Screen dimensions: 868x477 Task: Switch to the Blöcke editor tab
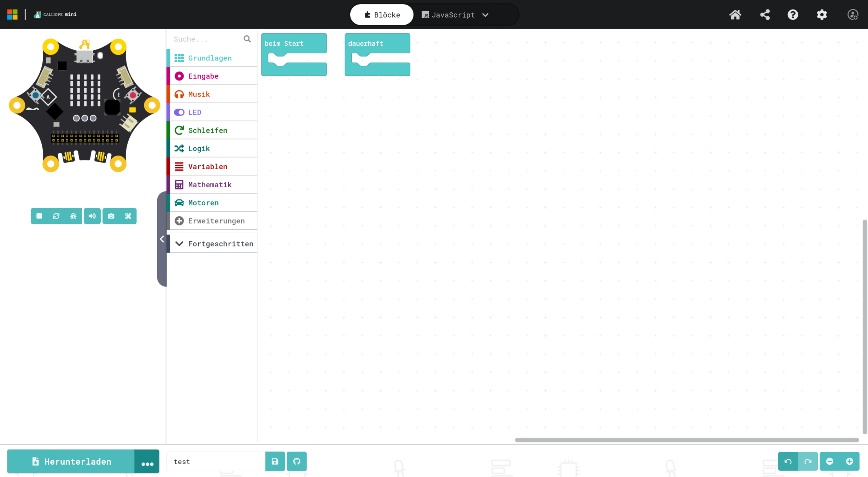pos(382,15)
